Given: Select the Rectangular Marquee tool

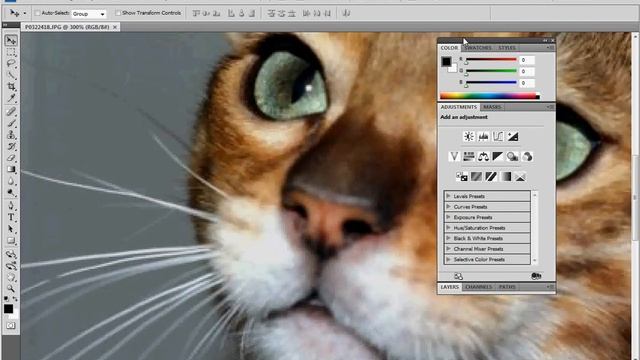Looking at the screenshot, I should [11, 52].
